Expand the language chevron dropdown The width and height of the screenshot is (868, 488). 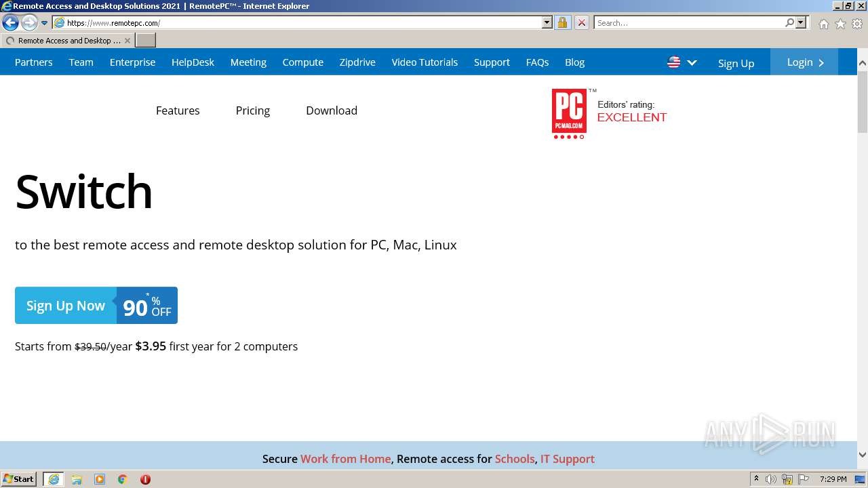pos(692,62)
